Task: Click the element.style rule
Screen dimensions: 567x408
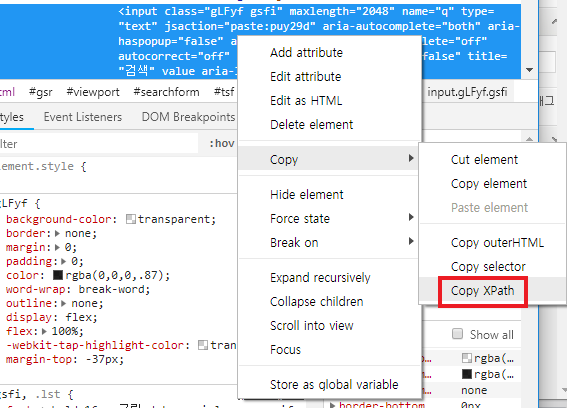Action: tap(43, 166)
